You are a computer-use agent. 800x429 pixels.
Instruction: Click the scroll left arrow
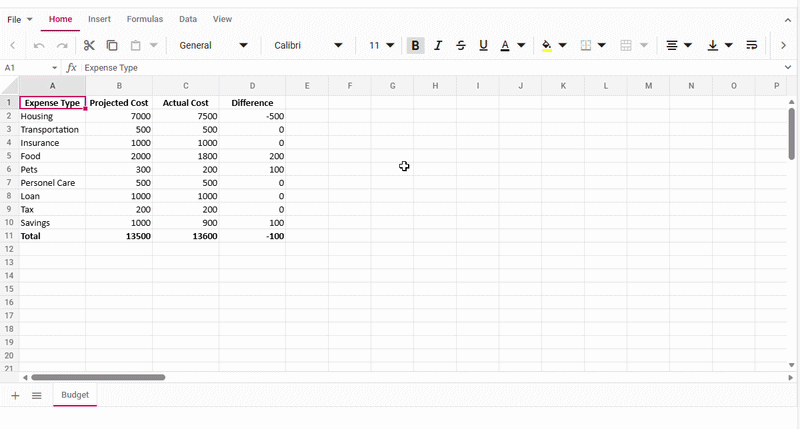[24, 377]
